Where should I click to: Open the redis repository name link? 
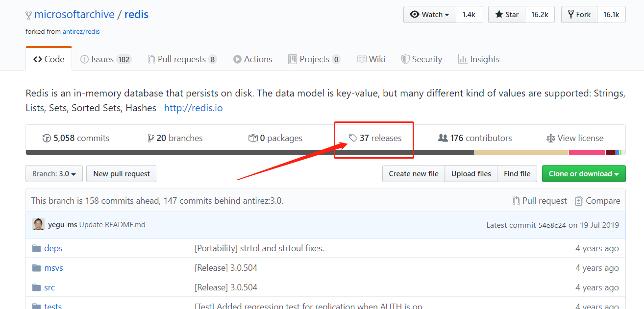(136, 14)
